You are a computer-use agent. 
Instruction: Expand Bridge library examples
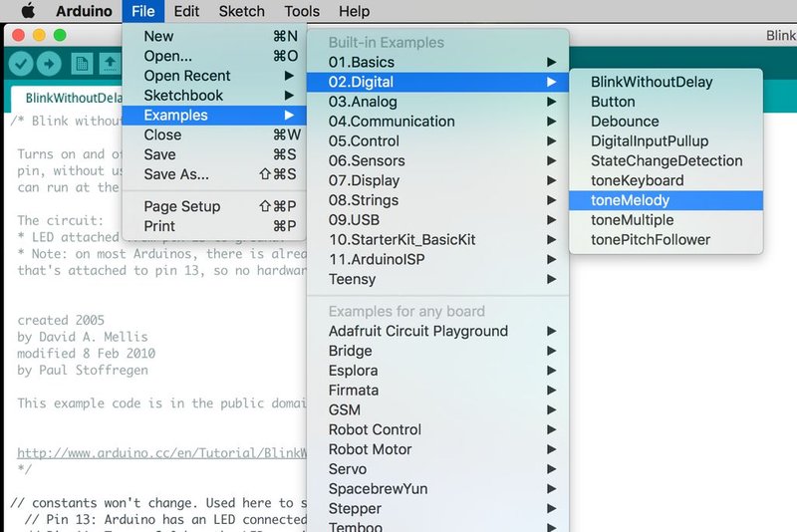click(x=437, y=351)
